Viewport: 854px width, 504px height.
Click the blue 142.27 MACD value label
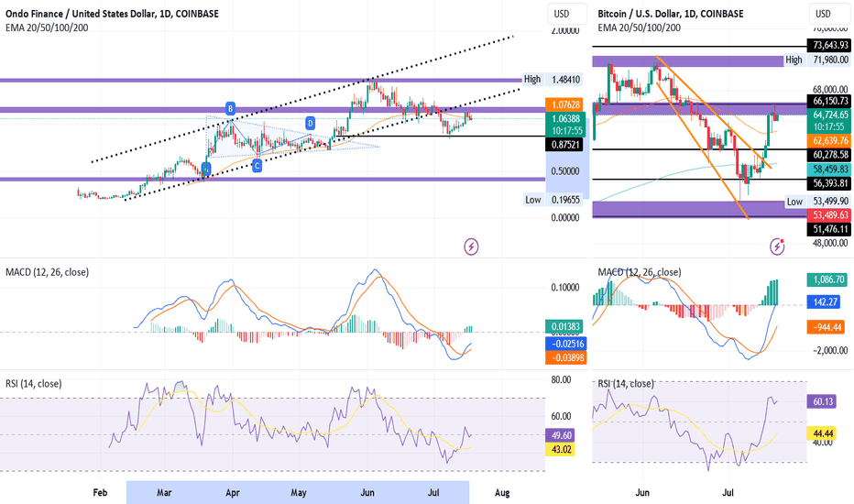pyautogui.click(x=826, y=301)
